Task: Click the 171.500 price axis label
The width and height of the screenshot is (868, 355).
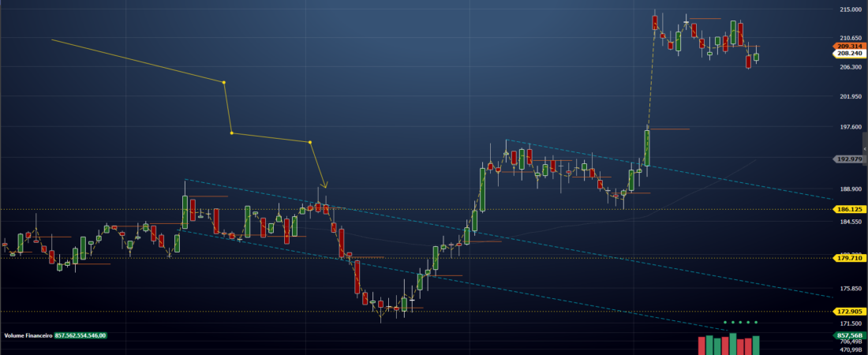Action: click(850, 323)
